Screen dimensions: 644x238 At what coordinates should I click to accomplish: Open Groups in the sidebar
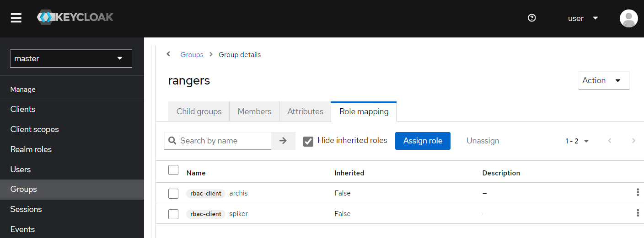pyautogui.click(x=72, y=189)
